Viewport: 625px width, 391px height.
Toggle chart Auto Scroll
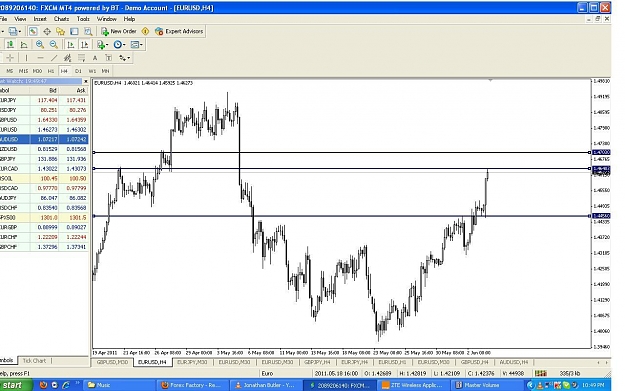71,45
